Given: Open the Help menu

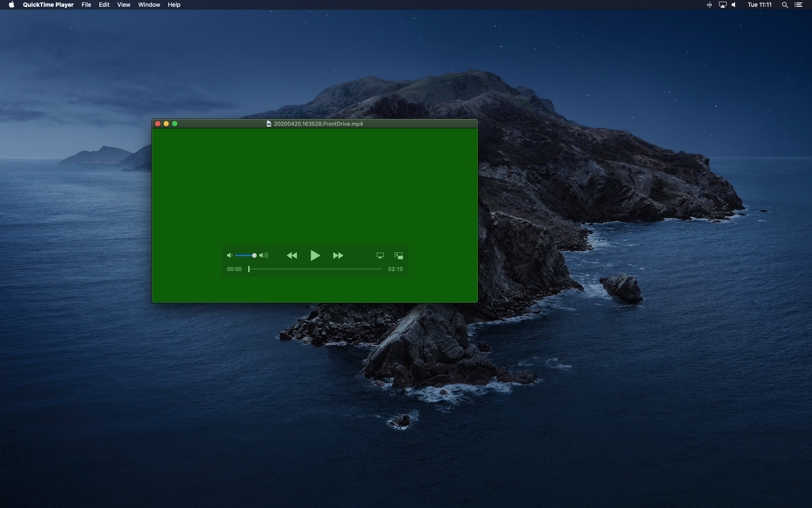Looking at the screenshot, I should coord(173,5).
